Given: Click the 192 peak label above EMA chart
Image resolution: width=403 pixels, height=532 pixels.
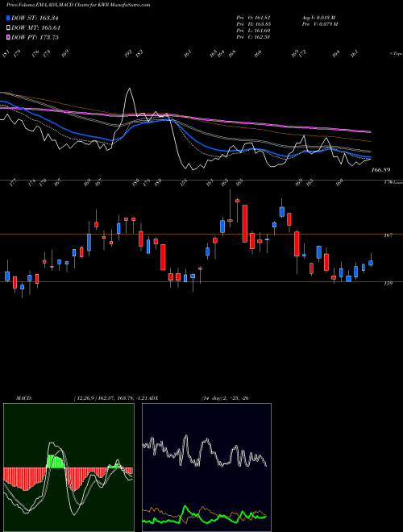Looking at the screenshot, I should [128, 54].
